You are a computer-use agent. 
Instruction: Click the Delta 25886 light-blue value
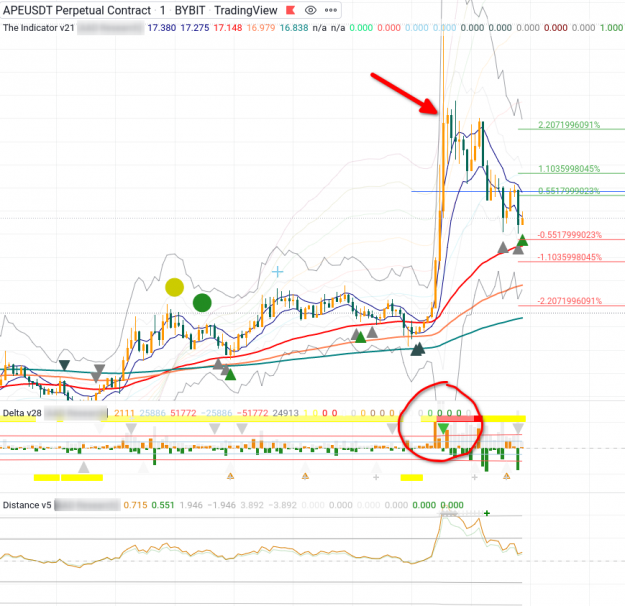pos(153,413)
